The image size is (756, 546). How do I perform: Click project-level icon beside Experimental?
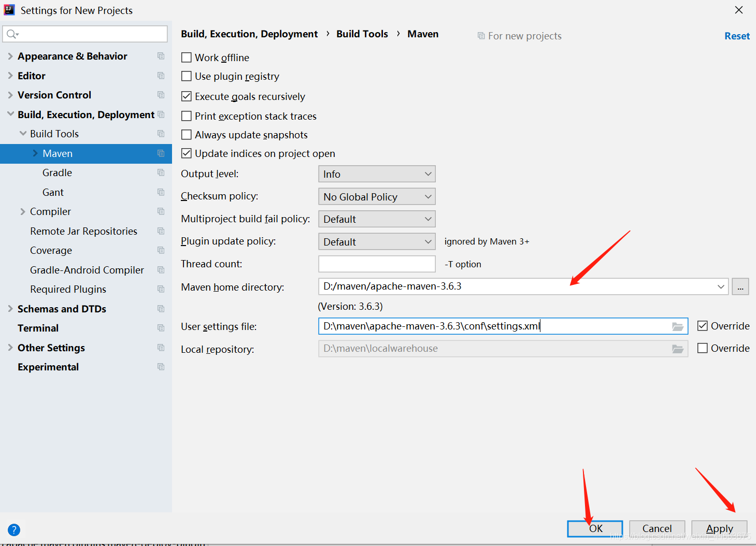tap(161, 367)
